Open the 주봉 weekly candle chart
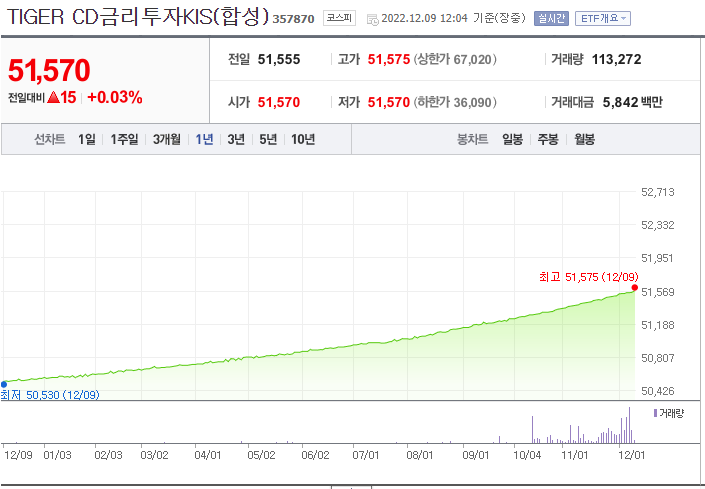705x489 pixels. pyautogui.click(x=548, y=139)
